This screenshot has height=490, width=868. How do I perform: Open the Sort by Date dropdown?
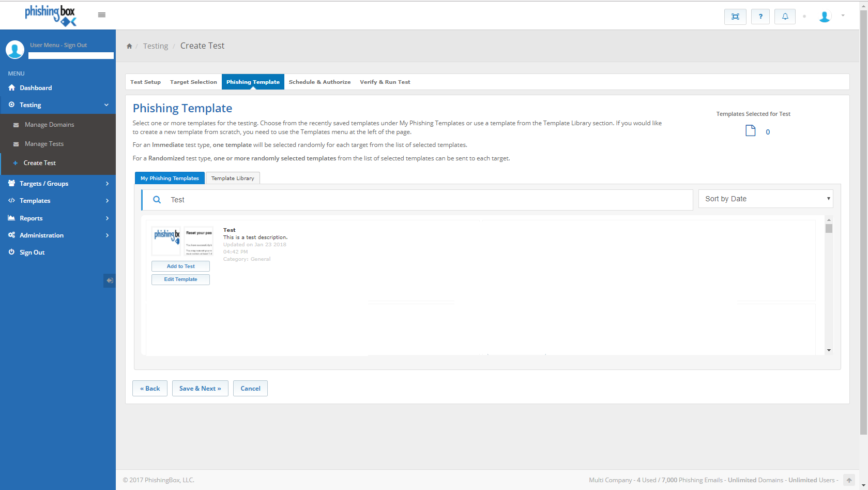pyautogui.click(x=765, y=199)
